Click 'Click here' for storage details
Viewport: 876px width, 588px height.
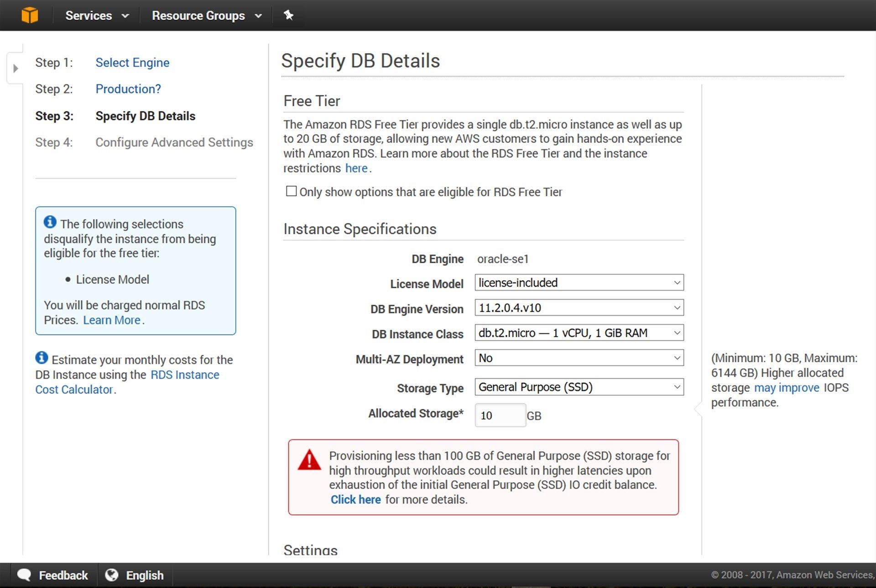click(356, 500)
